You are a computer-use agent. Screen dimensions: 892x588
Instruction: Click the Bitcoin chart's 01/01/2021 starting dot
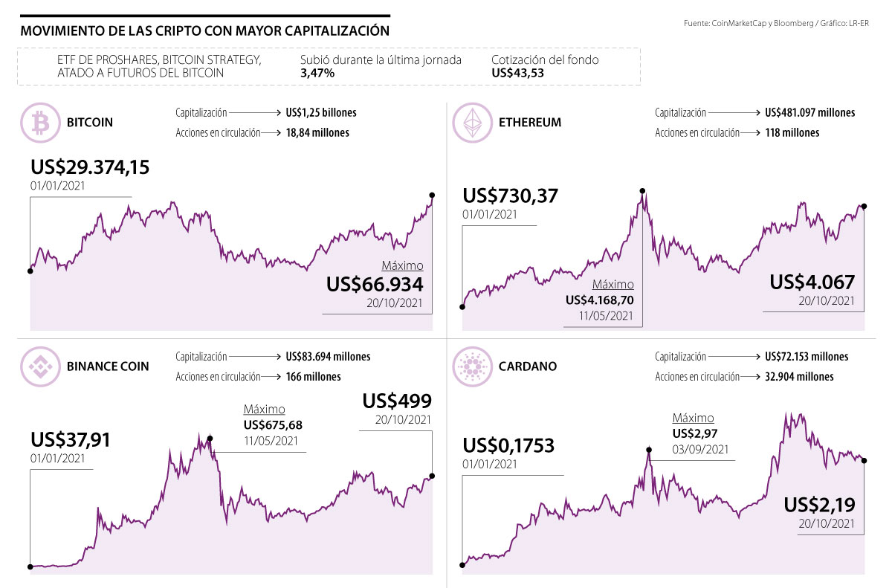click(x=30, y=271)
